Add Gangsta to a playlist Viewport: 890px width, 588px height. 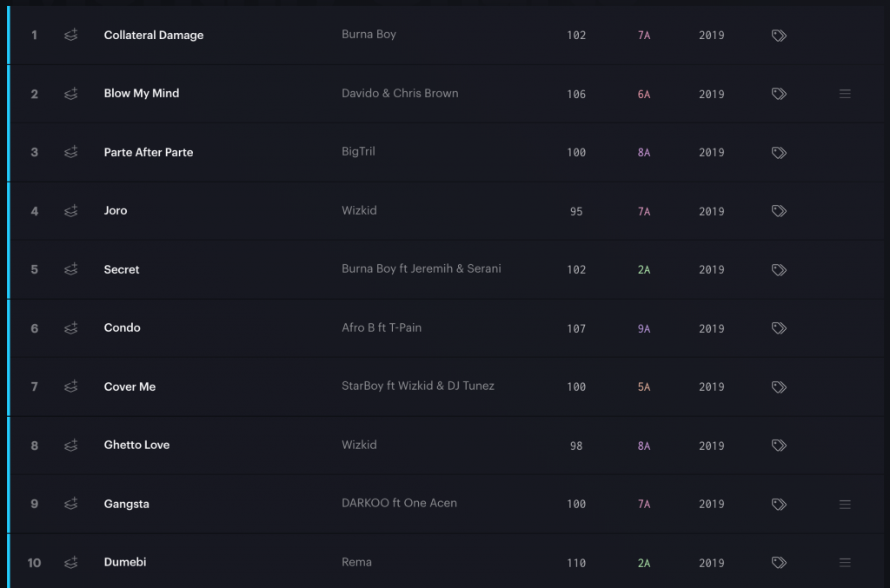click(x=71, y=504)
